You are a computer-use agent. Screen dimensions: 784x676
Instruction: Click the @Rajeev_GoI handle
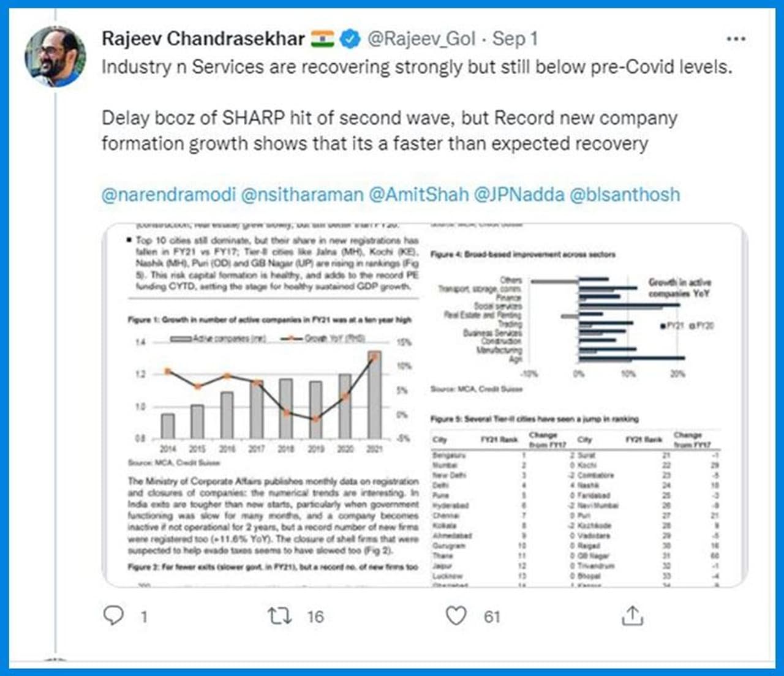tap(421, 39)
